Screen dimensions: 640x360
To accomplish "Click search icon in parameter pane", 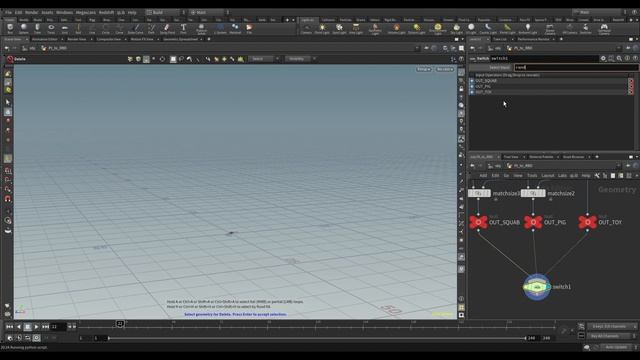I will click(619, 59).
